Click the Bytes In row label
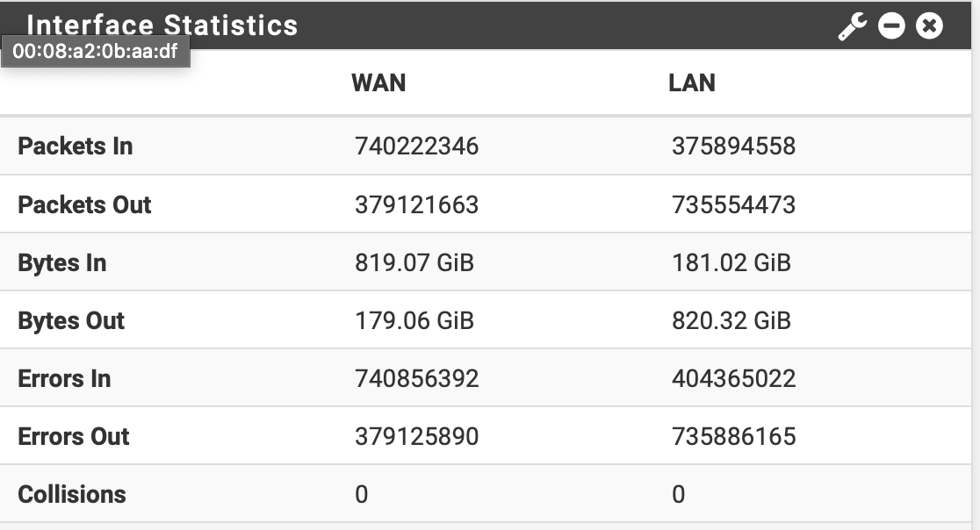 pyautogui.click(x=61, y=262)
